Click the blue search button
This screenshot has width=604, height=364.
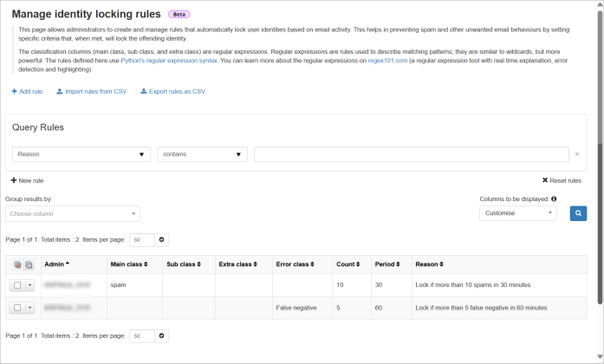pyautogui.click(x=578, y=213)
